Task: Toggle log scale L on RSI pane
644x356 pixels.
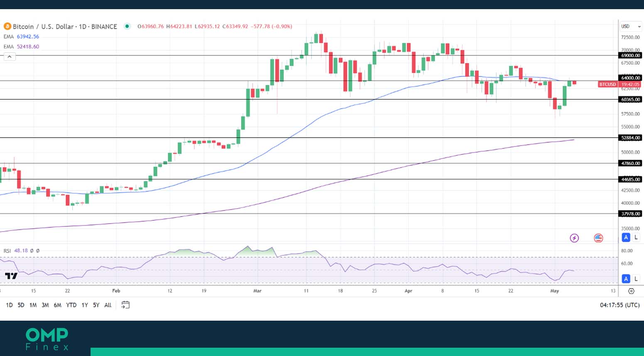Action: pyautogui.click(x=636, y=279)
